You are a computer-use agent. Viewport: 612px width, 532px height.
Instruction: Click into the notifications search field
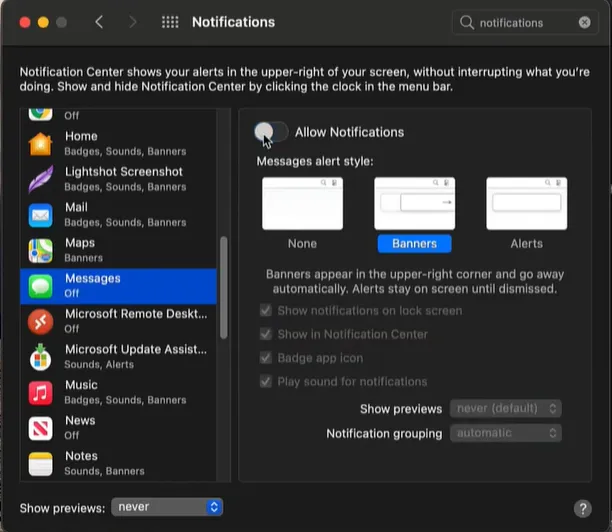tap(525, 23)
